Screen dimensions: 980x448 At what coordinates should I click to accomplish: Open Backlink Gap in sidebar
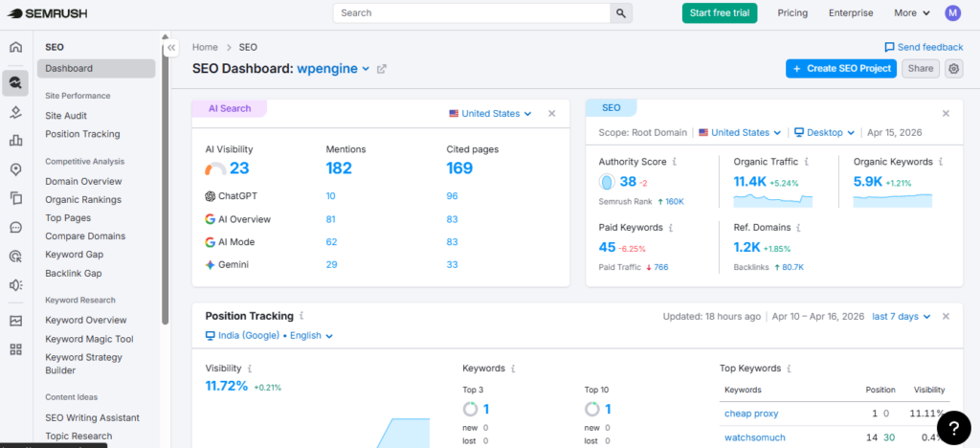tap(73, 273)
